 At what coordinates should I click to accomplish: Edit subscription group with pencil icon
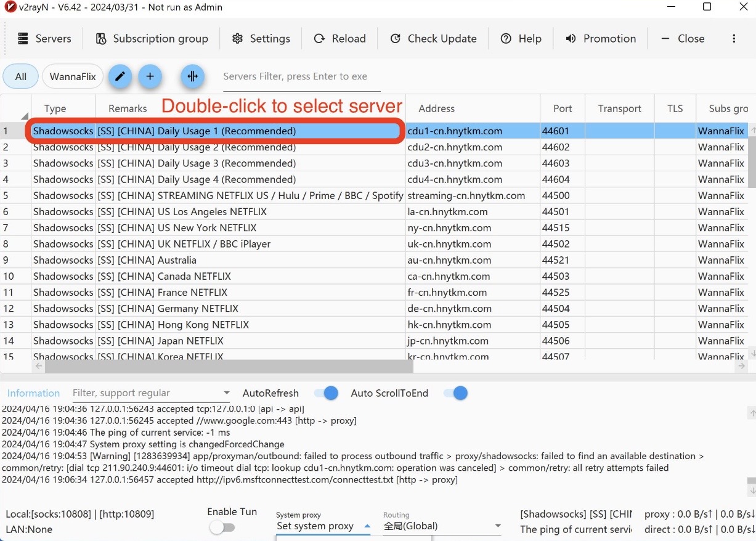[120, 76]
